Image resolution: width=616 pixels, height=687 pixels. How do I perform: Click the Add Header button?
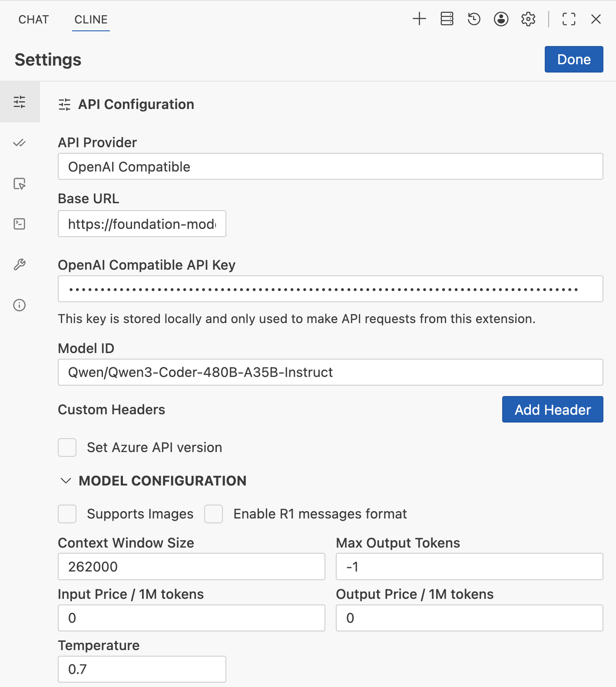click(x=552, y=410)
